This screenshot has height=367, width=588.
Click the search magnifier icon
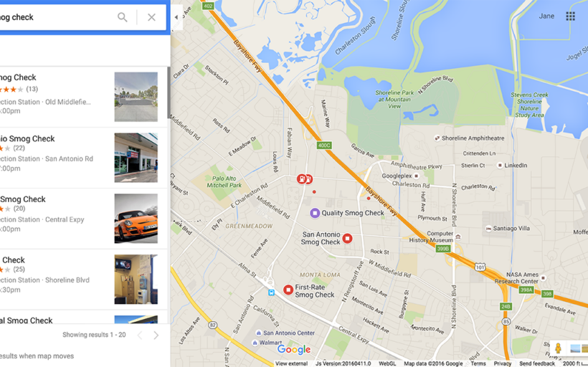coord(122,17)
